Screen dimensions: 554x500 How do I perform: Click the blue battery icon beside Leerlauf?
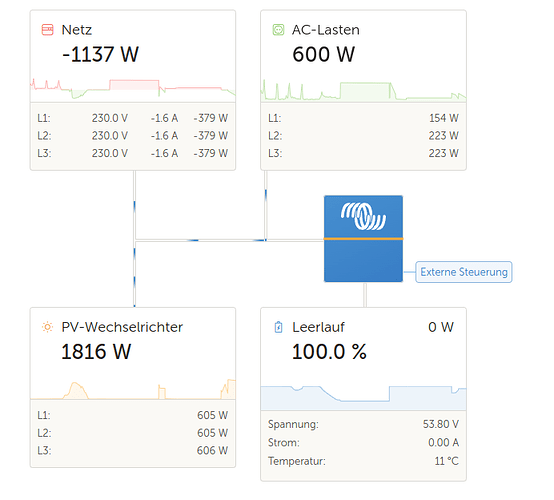pos(278,327)
